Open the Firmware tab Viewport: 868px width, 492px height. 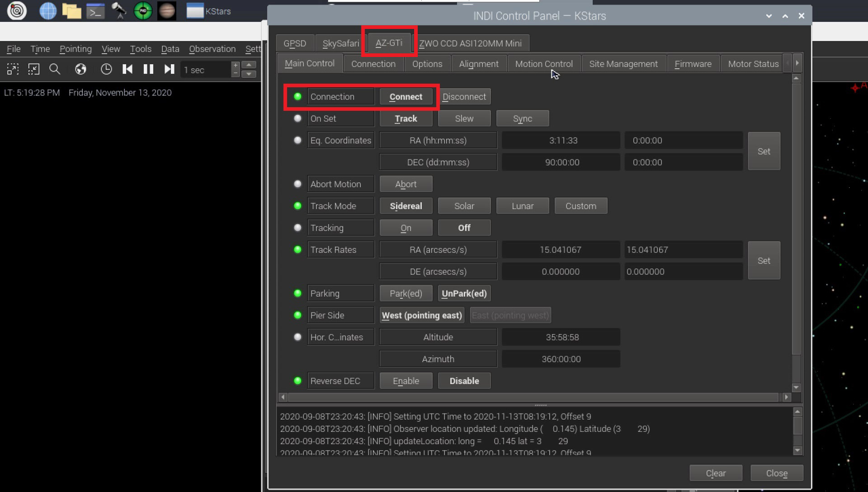(x=693, y=64)
